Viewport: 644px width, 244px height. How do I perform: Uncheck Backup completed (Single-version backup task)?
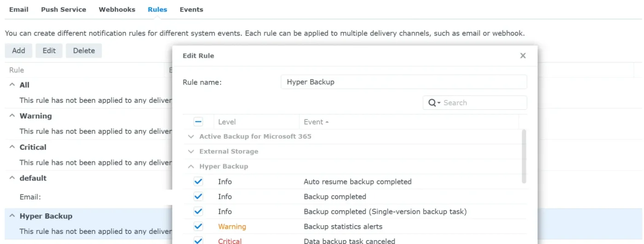click(x=198, y=212)
